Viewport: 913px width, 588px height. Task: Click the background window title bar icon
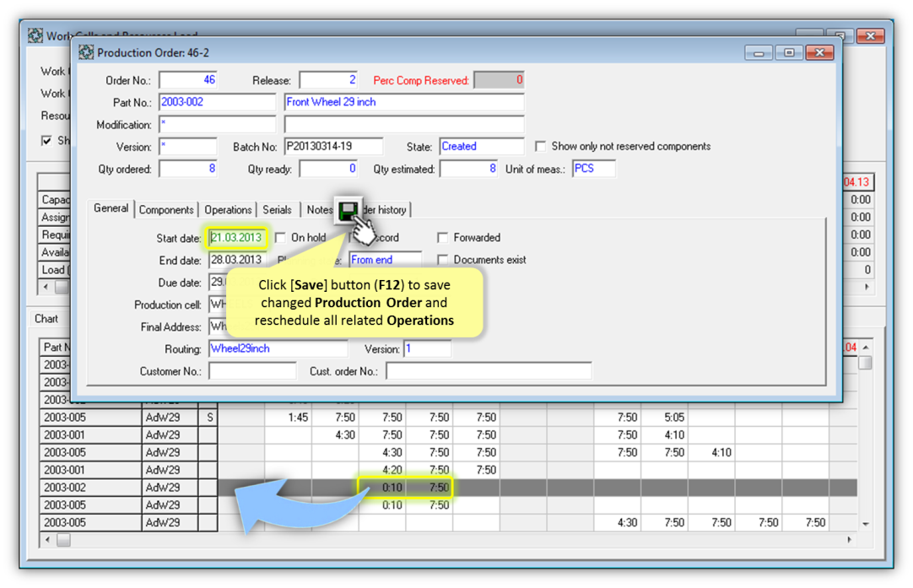(35, 35)
